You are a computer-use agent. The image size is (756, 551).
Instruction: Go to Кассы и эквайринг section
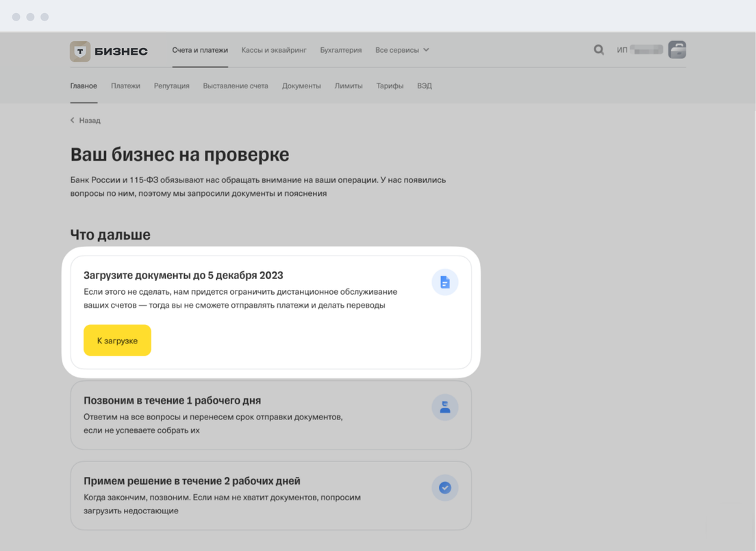click(x=274, y=50)
